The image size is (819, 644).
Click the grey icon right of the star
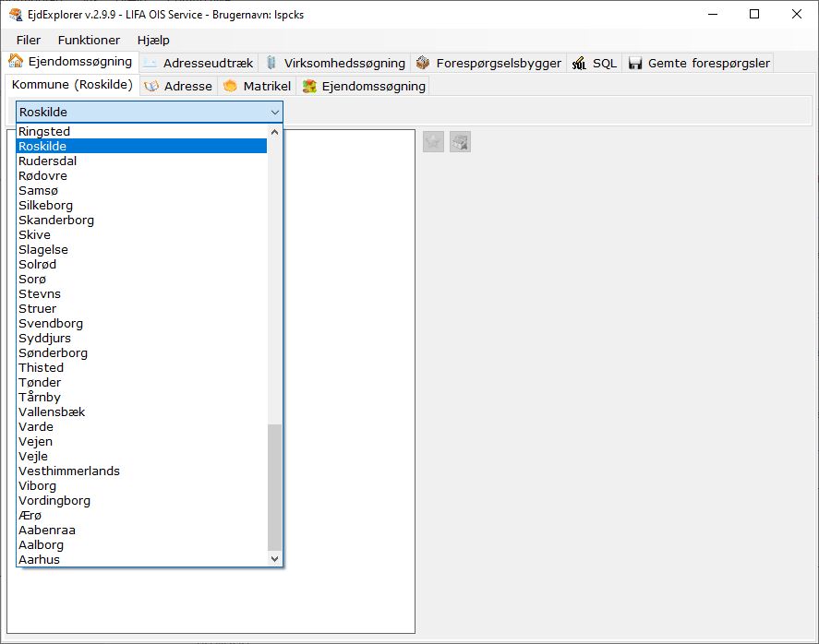460,141
